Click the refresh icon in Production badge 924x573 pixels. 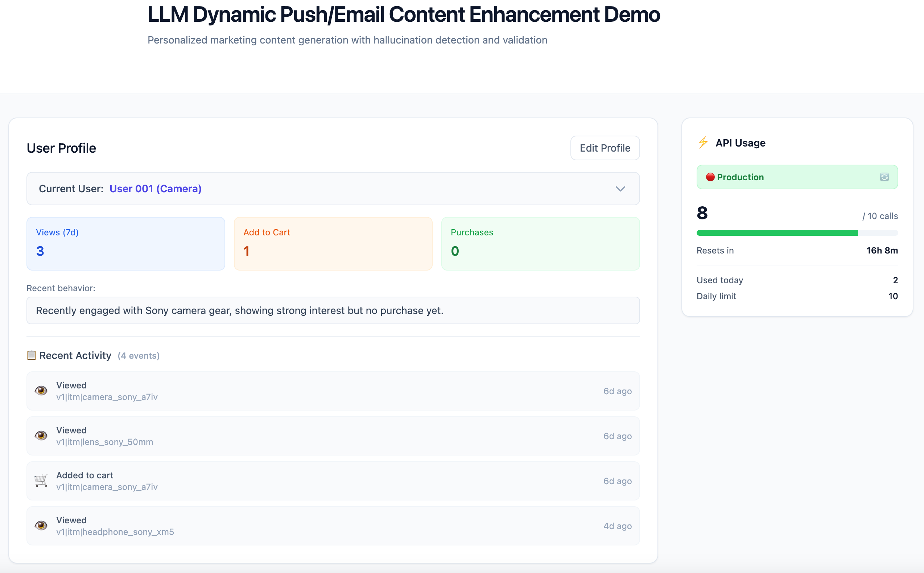[x=884, y=177]
